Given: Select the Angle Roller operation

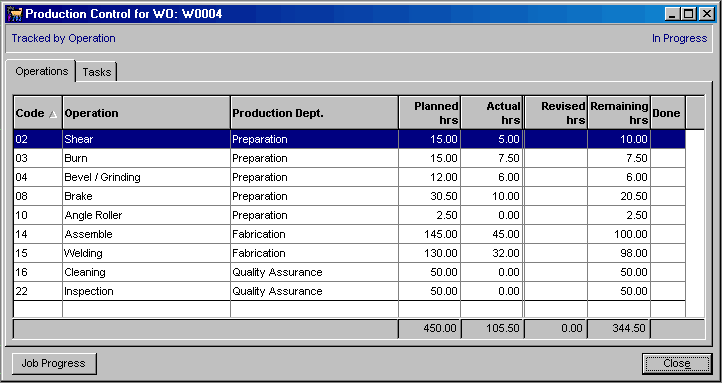Looking at the screenshot, I should pyautogui.click(x=349, y=215).
